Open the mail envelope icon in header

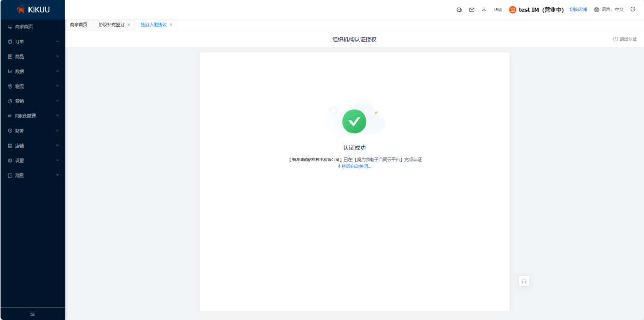click(472, 10)
